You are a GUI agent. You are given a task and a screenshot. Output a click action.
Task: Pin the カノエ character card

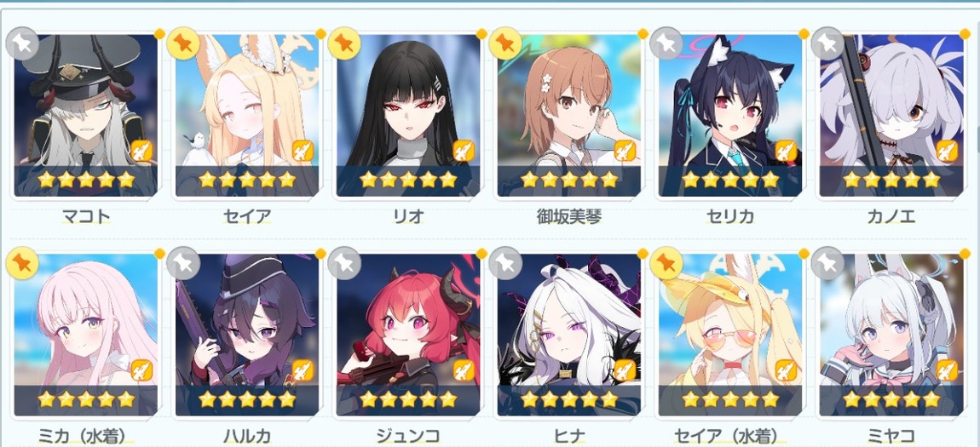827,43
